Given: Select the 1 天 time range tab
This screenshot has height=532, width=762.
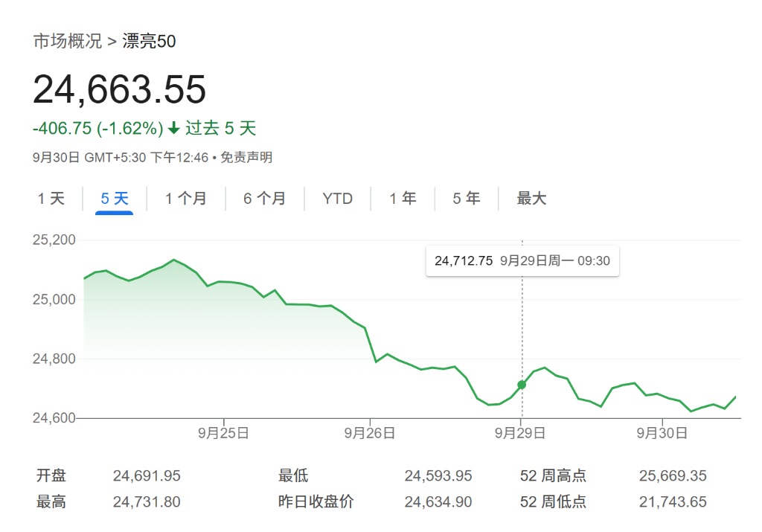Looking at the screenshot, I should click(51, 199).
